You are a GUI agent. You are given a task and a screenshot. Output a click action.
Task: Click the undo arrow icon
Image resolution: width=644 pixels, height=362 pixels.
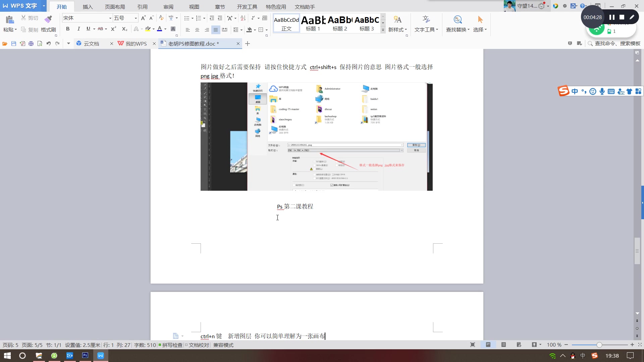click(x=49, y=44)
